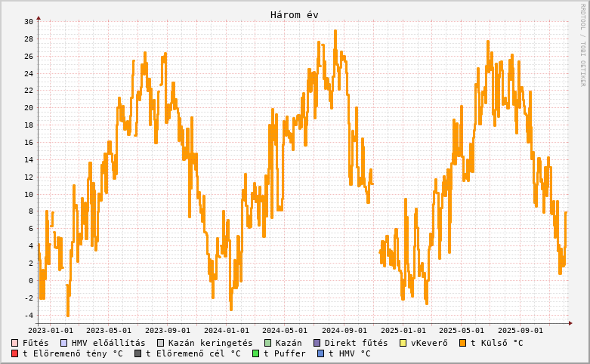Select the Három év chart title
Image resolution: width=590 pixels, height=364 pixels.
point(295,15)
